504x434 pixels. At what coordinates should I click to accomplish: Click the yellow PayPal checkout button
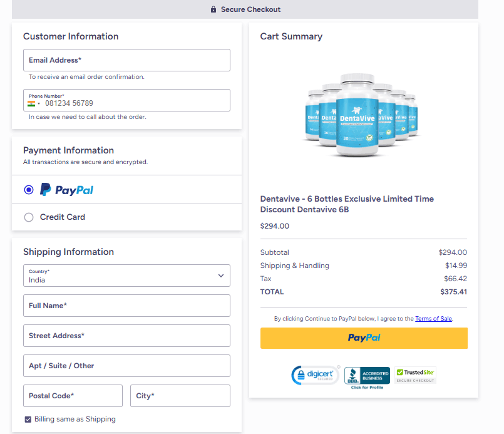tap(364, 338)
